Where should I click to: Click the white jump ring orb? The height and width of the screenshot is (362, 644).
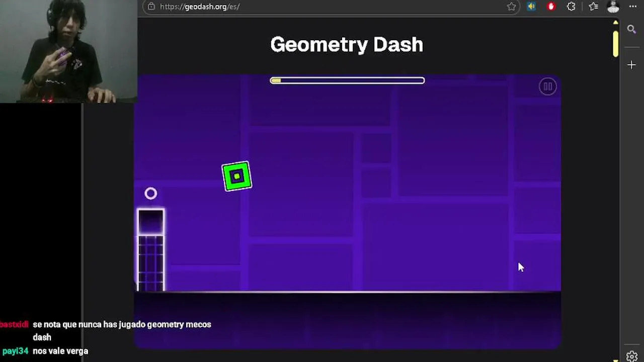[150, 194]
